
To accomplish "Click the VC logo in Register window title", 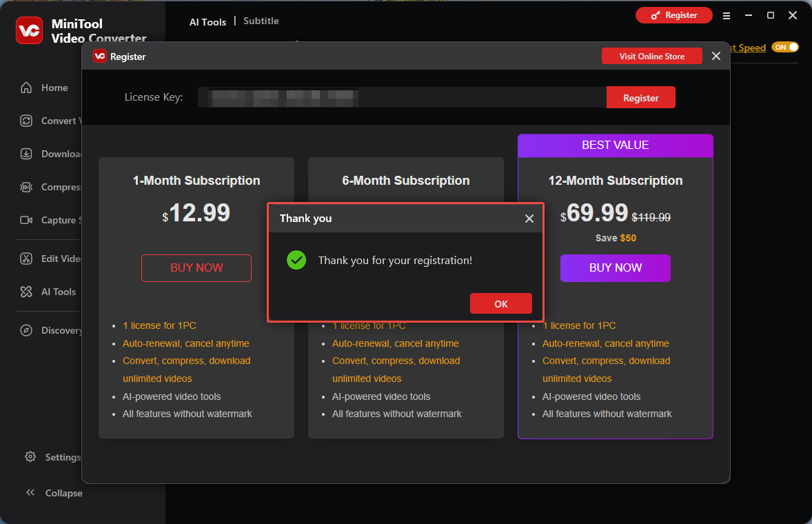I will point(100,56).
